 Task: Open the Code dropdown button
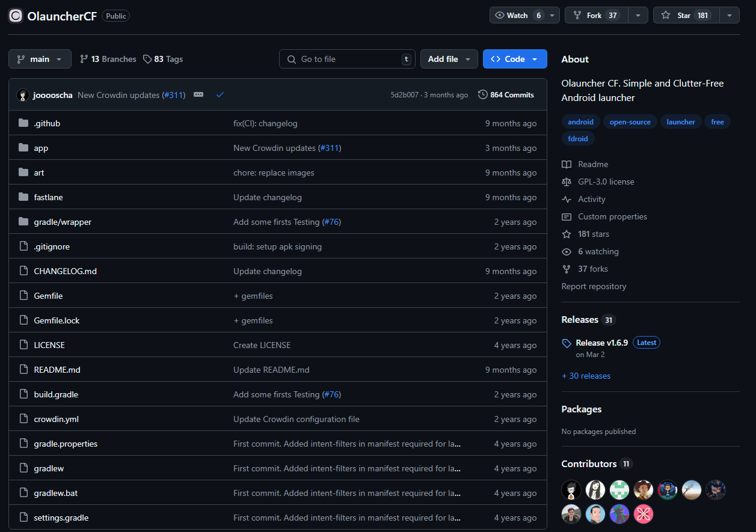point(515,59)
